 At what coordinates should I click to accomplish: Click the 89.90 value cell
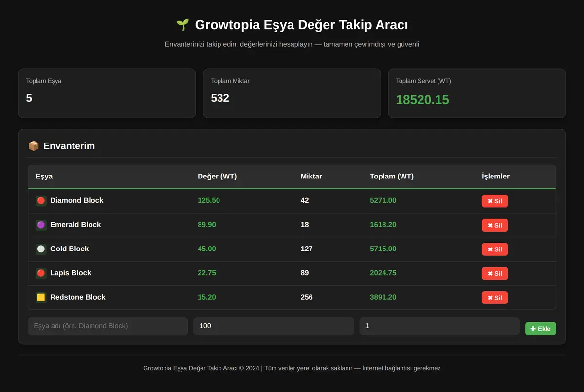pyautogui.click(x=207, y=225)
